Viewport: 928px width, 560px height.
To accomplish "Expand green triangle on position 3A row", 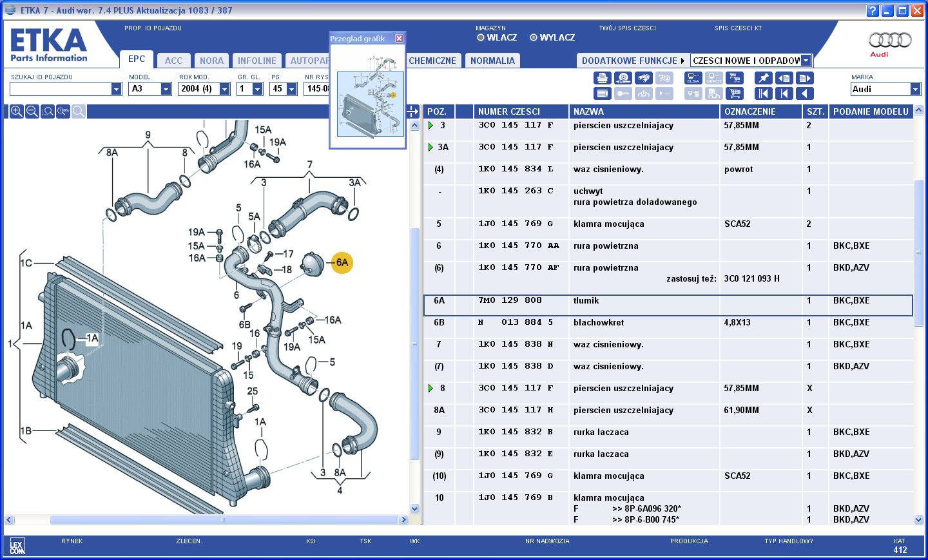I will point(430,148).
